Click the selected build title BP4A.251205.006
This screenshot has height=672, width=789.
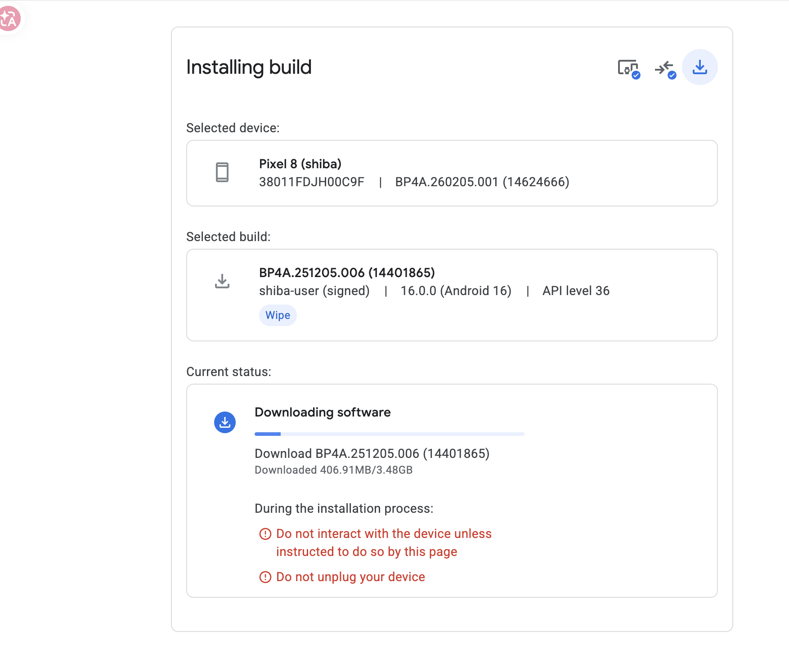tap(347, 273)
